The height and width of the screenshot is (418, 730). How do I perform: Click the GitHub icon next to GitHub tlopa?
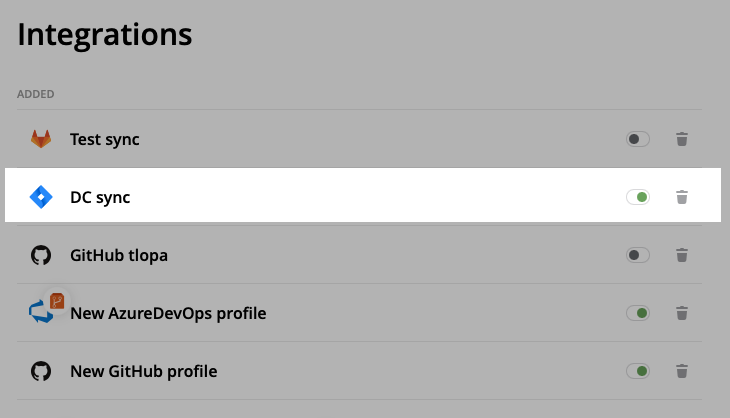41,255
